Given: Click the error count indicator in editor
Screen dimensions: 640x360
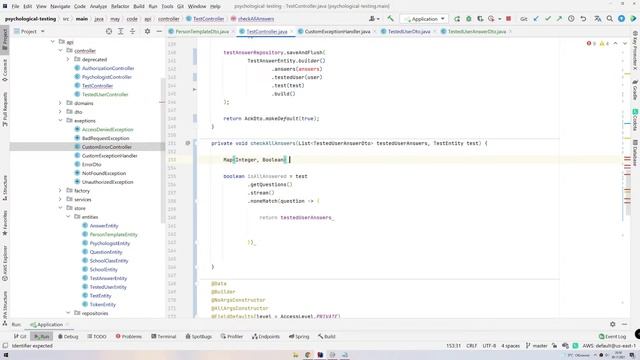Looking at the screenshot, I should coord(591,43).
